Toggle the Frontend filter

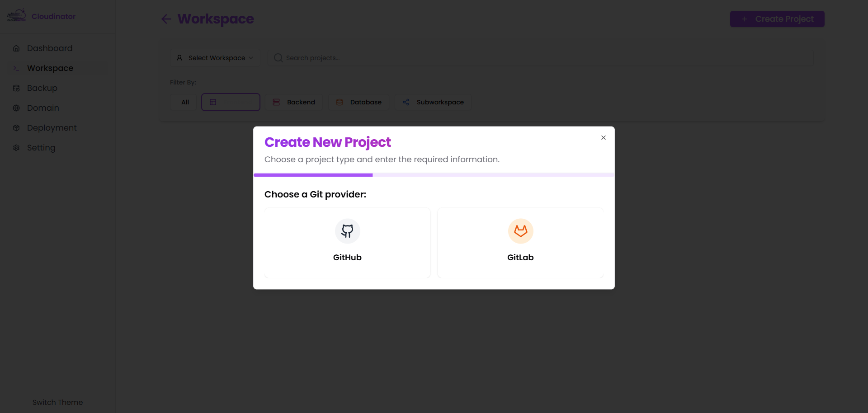[x=231, y=102]
